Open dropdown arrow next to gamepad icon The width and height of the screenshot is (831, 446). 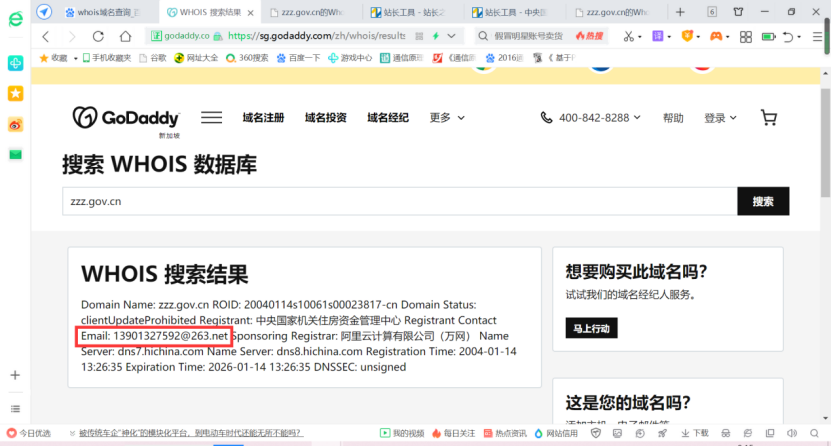click(727, 37)
